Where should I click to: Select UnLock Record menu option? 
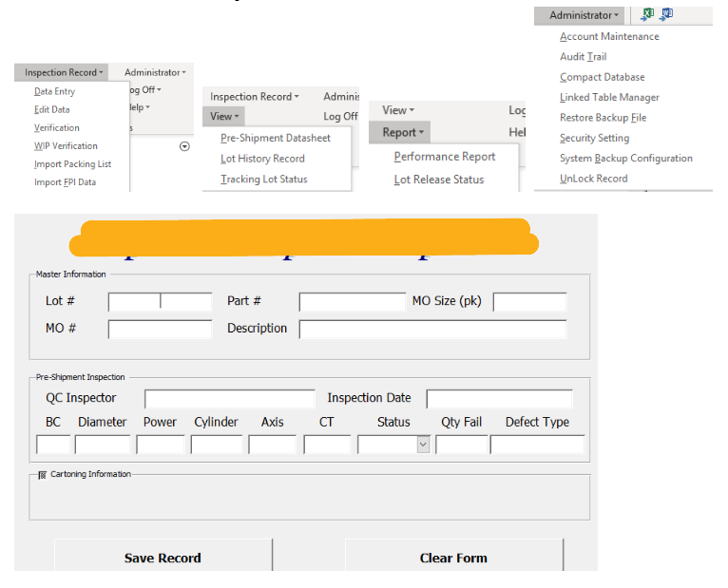click(x=593, y=179)
